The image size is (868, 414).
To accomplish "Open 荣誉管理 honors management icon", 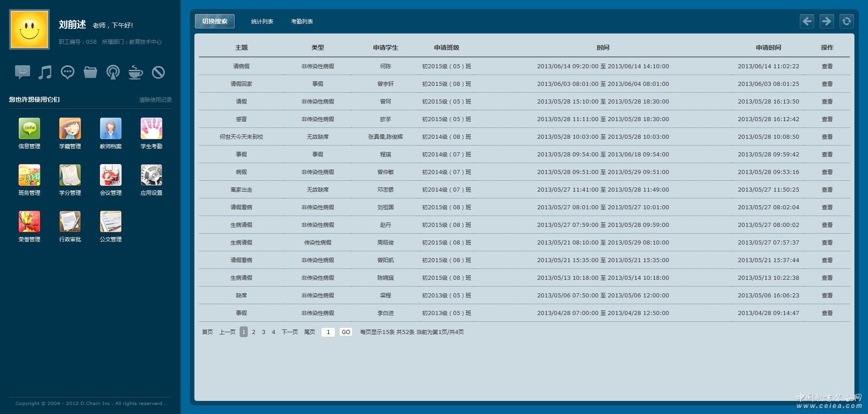I will [29, 222].
